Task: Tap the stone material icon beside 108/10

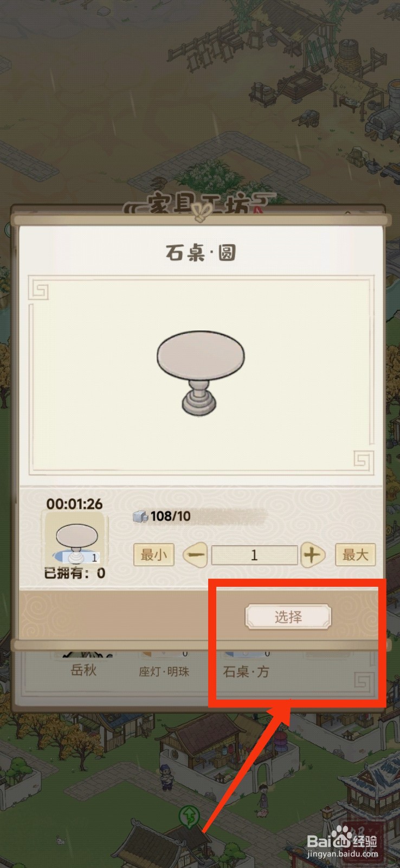Action: click(140, 516)
